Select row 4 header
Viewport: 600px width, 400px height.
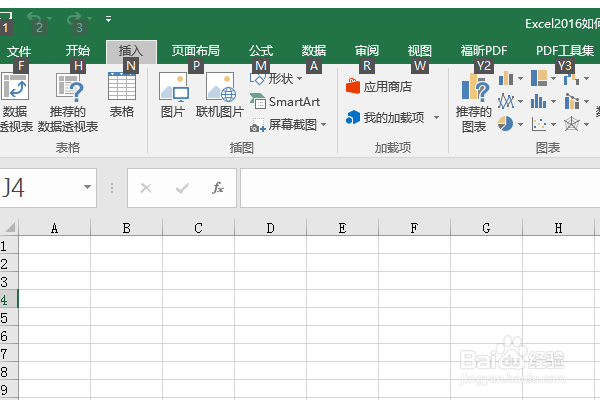[8, 299]
